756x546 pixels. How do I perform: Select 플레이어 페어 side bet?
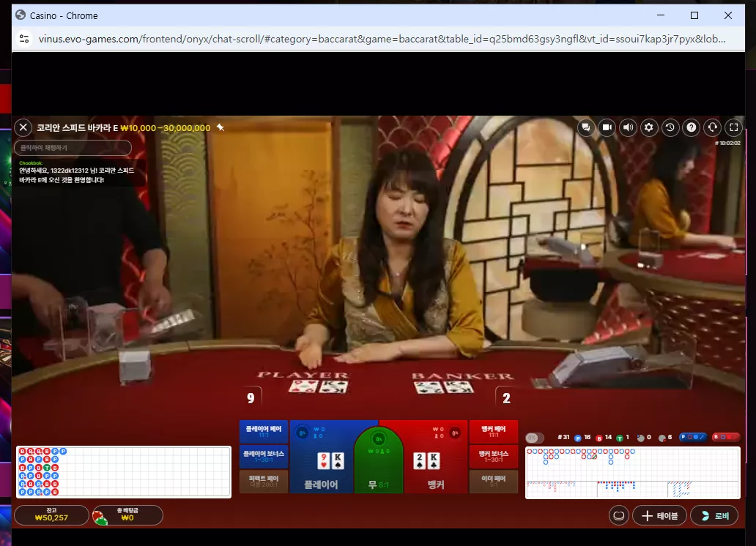(x=263, y=432)
